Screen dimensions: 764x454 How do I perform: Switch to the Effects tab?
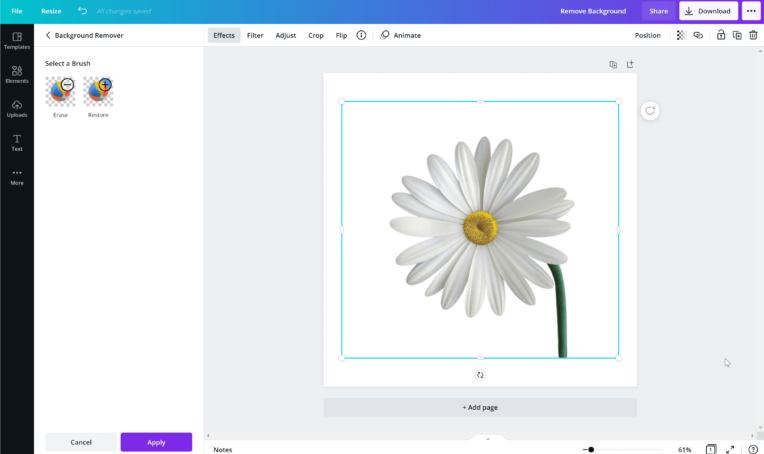coord(224,35)
